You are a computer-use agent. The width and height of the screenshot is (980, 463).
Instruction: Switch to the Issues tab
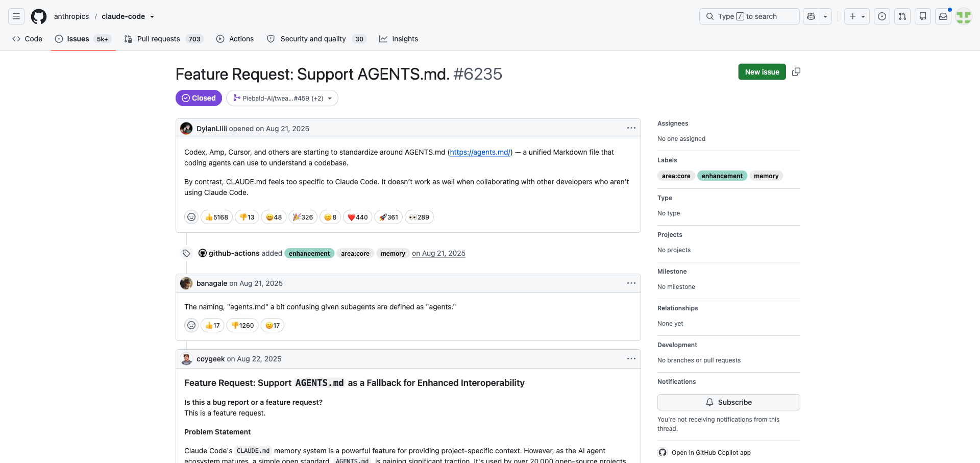83,39
